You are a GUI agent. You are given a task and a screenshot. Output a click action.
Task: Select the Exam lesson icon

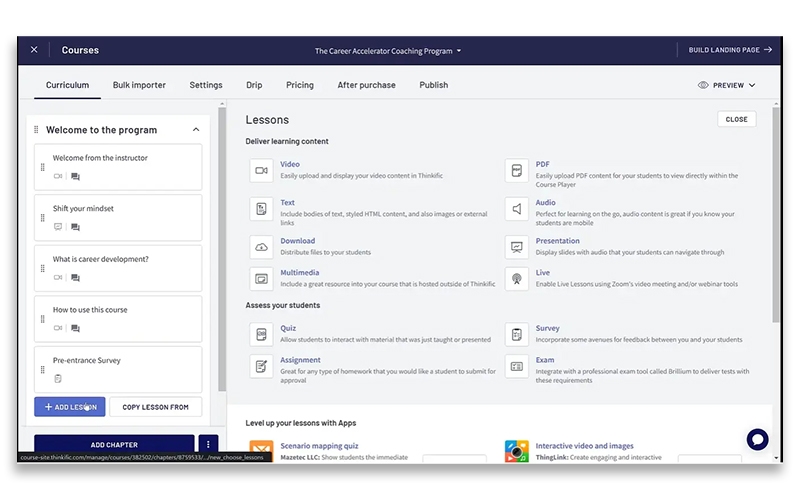pyautogui.click(x=517, y=366)
